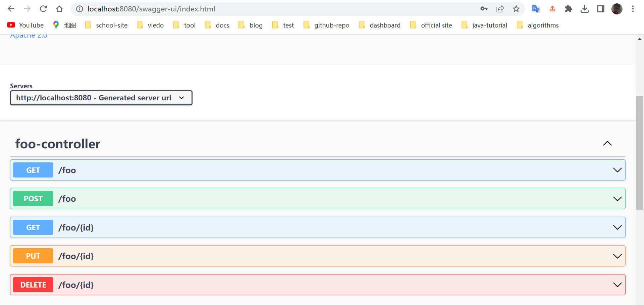This screenshot has width=644, height=305.
Task: Open the dashboard bookmark folder
Action: tap(380, 25)
